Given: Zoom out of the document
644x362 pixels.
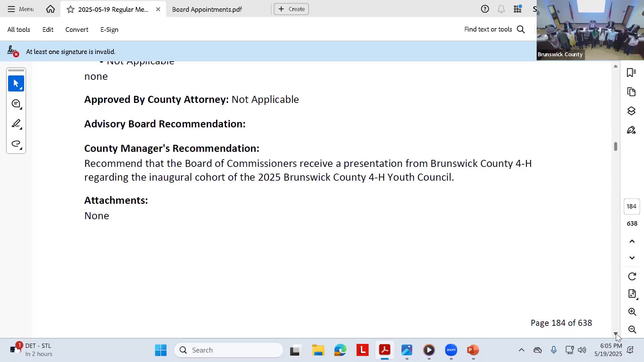Looking at the screenshot, I should (x=632, y=329).
